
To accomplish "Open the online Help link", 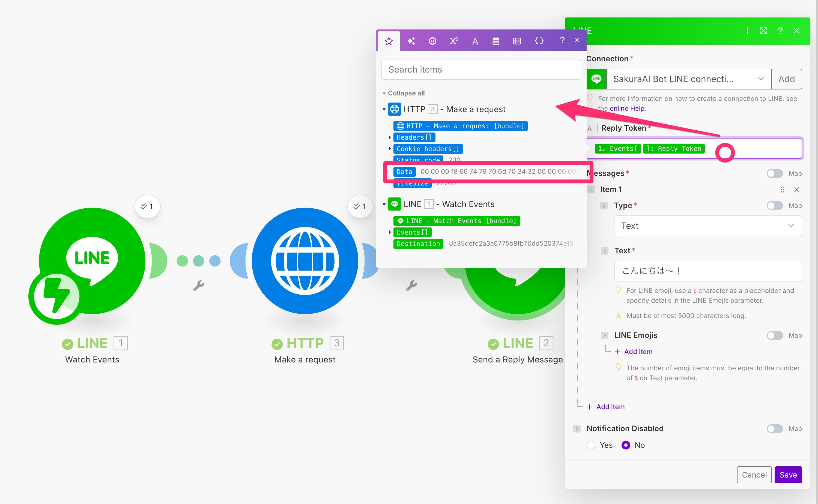I will pos(626,108).
